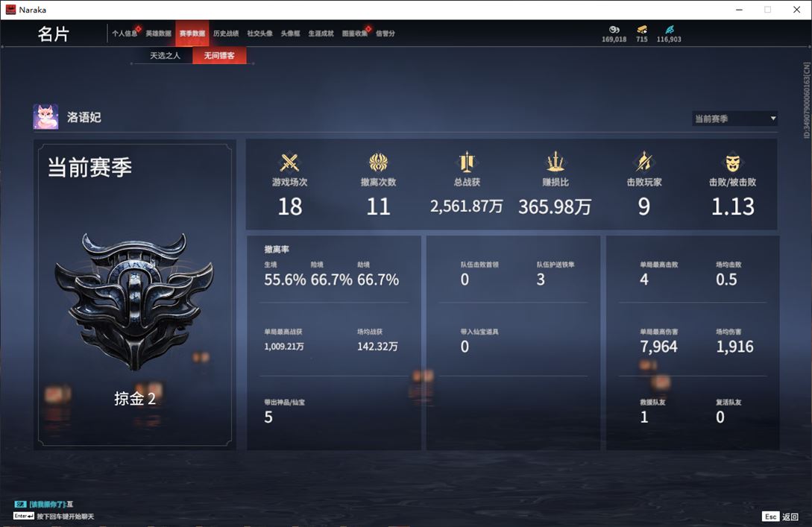Select the 信誉分 tab
The image size is (812, 527).
pyautogui.click(x=385, y=34)
